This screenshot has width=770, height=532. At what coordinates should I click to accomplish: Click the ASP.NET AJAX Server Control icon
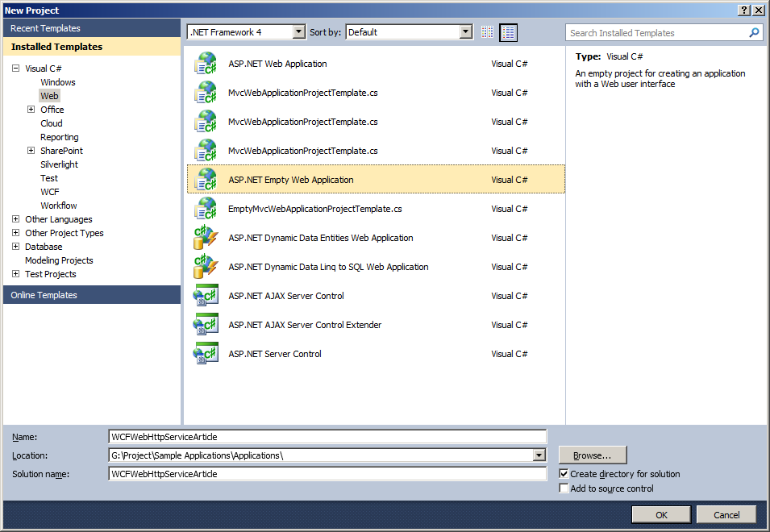[206, 296]
